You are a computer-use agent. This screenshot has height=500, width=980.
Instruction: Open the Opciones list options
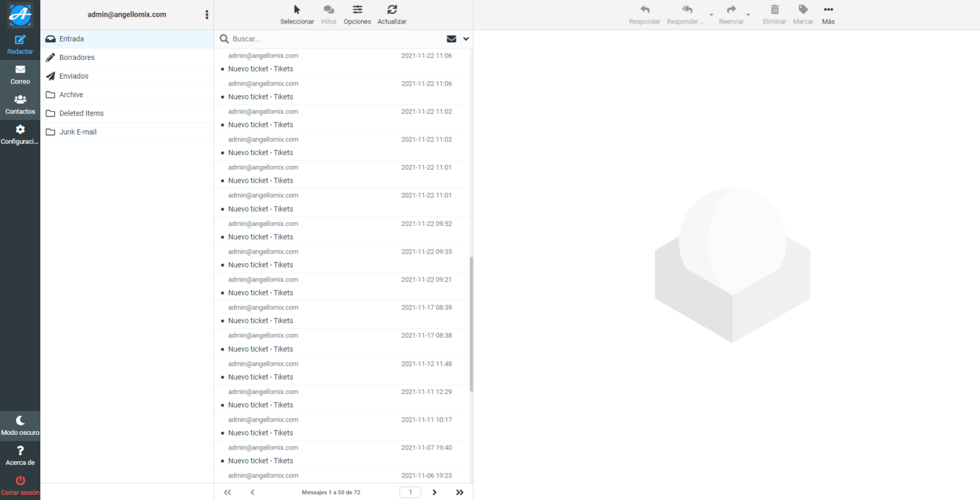(x=357, y=10)
